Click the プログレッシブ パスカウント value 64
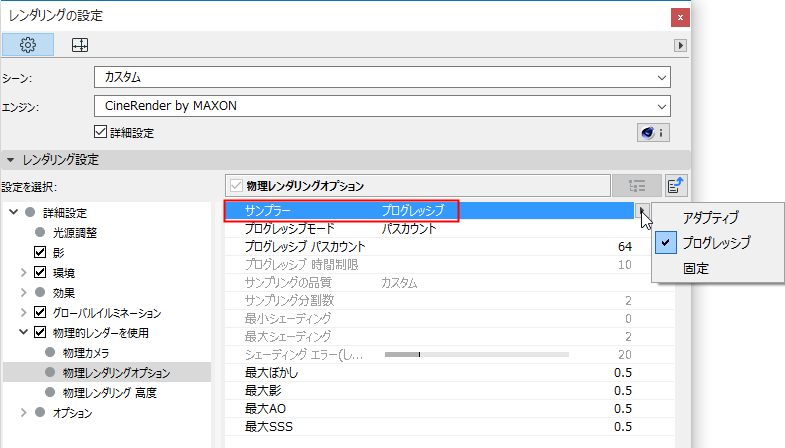This screenshot has height=448, width=785. point(625,247)
